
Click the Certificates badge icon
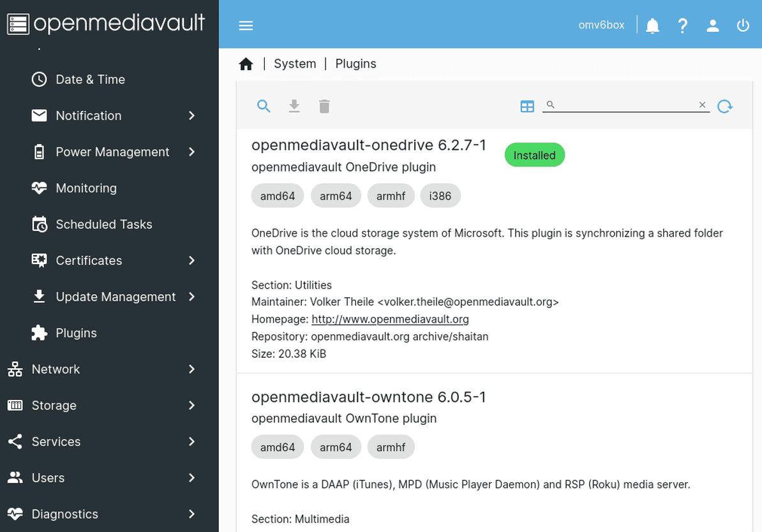click(40, 260)
